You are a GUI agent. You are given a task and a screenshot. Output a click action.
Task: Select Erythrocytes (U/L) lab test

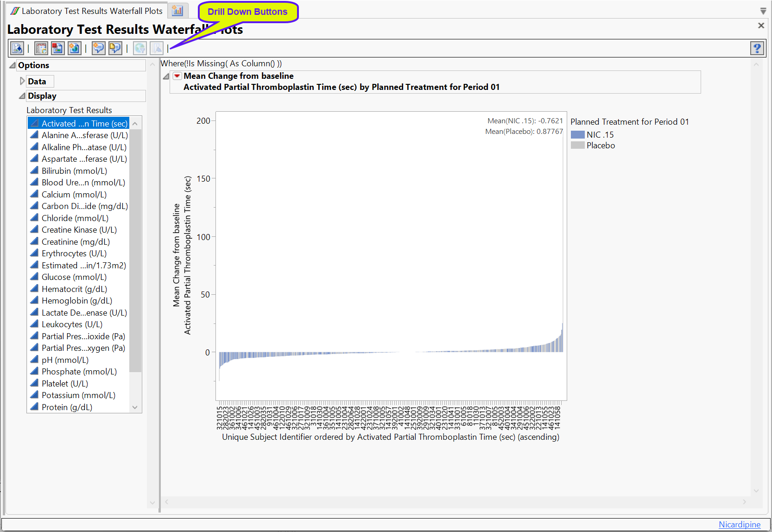[78, 253]
